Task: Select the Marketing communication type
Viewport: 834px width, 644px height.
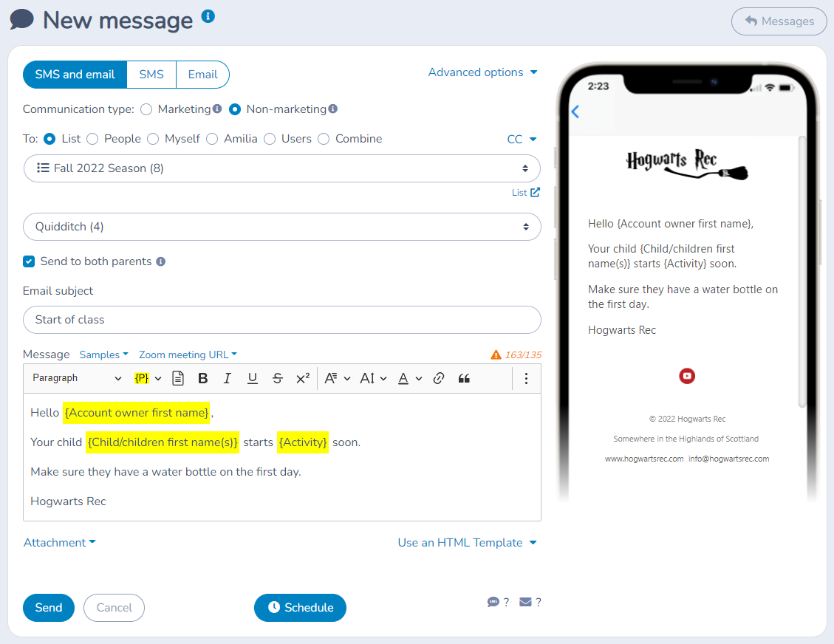Action: [x=146, y=109]
